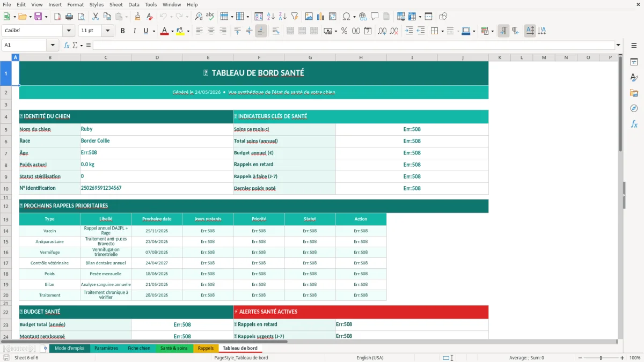644x362 pixels.
Task: Switch to the Rappels sheet tab
Action: point(206,349)
